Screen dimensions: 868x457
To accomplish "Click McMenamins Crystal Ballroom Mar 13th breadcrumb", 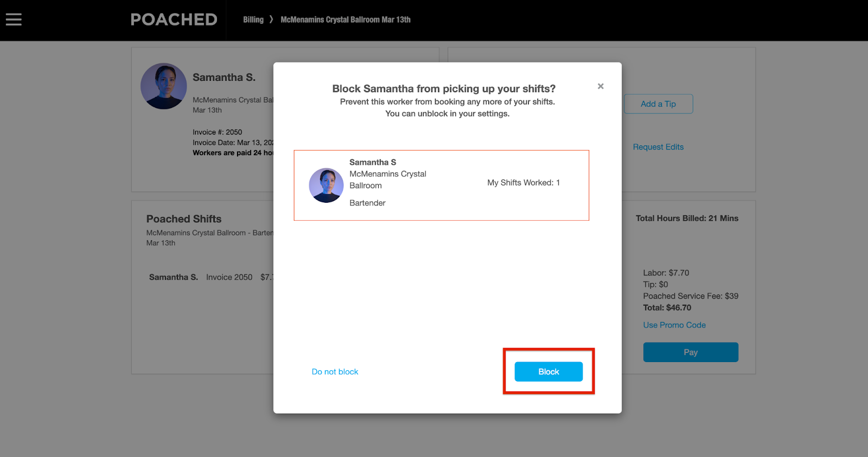I will tap(346, 20).
